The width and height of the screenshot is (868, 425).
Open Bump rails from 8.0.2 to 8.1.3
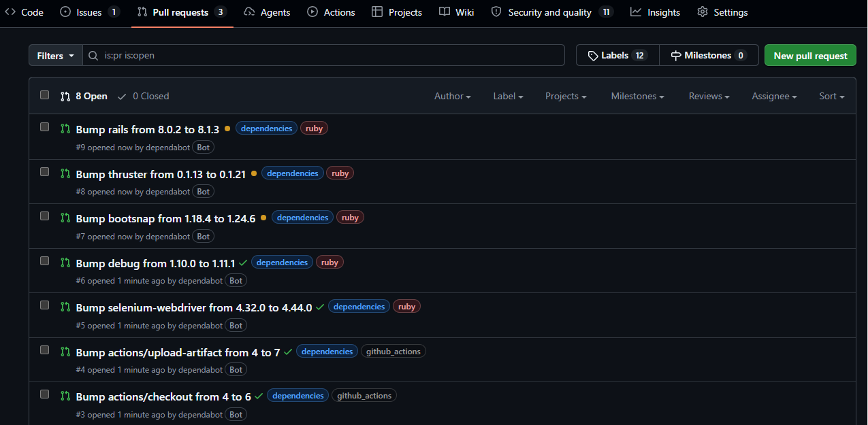pos(148,129)
